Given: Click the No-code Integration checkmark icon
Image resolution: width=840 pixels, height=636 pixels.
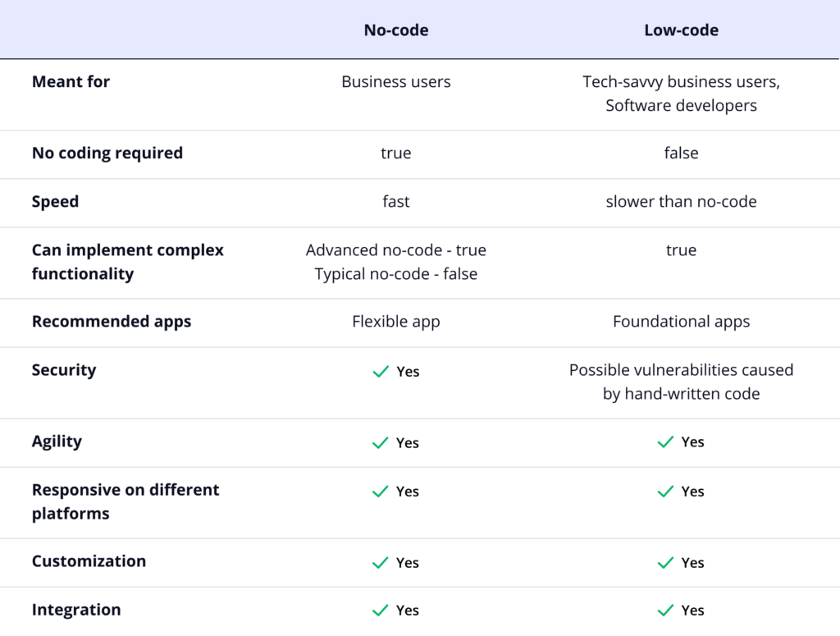Looking at the screenshot, I should click(x=380, y=611).
